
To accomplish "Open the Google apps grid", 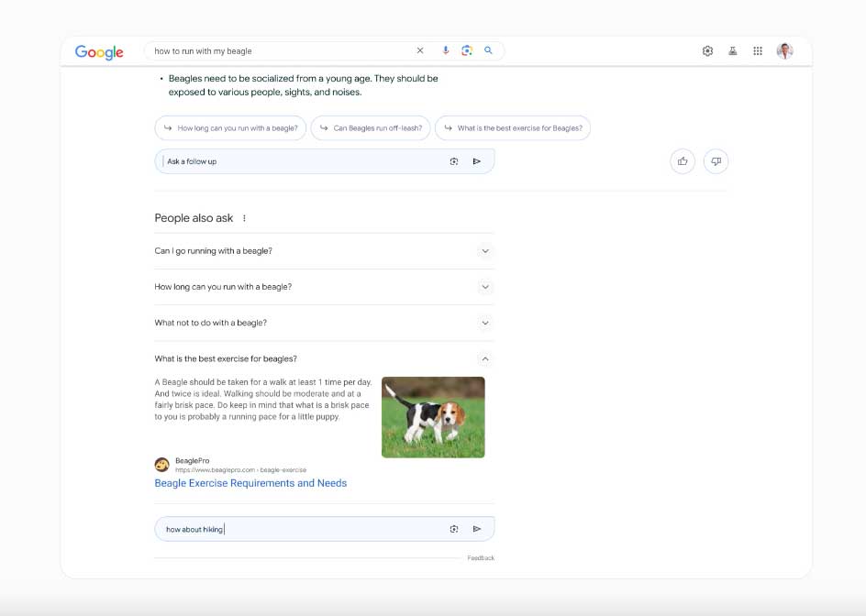I will pos(758,50).
